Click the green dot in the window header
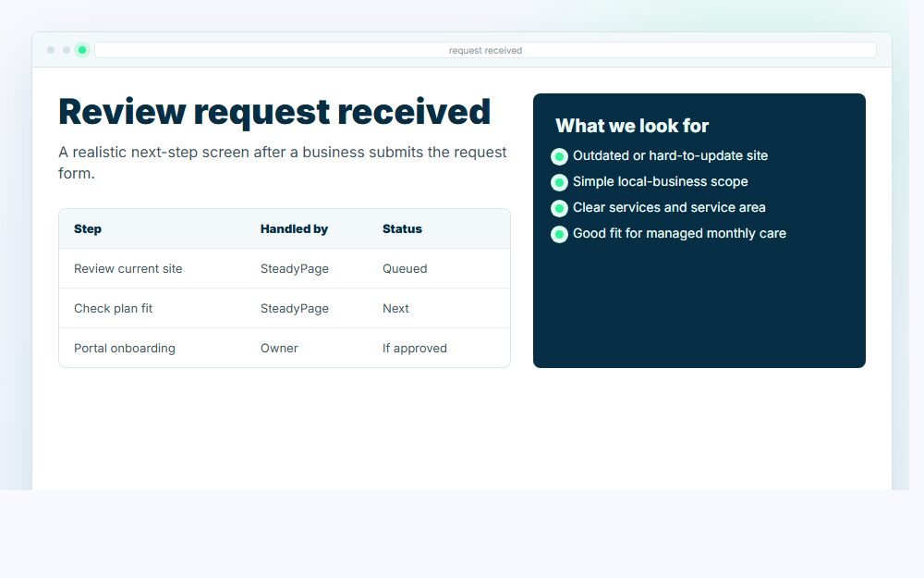This screenshot has width=924, height=578. click(x=82, y=50)
